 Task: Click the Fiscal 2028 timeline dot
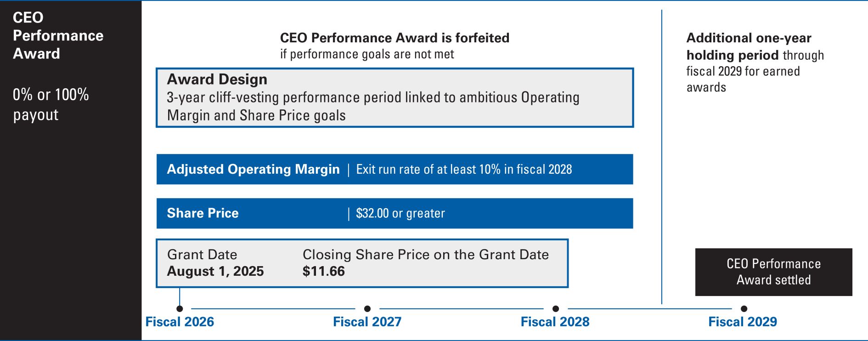(556, 309)
